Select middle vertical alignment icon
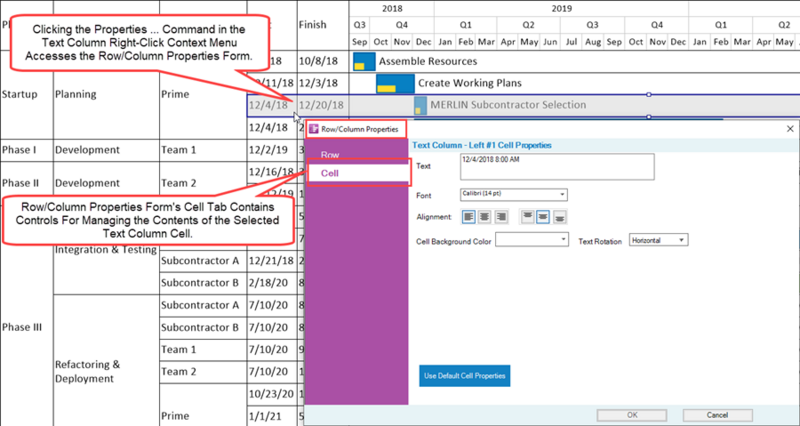The image size is (800, 426). pos(543,217)
